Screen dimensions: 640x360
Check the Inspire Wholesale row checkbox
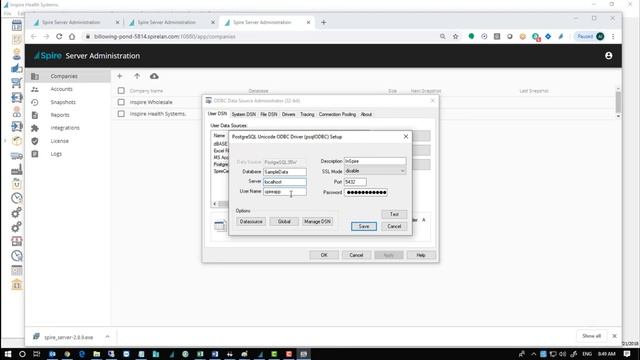121,102
